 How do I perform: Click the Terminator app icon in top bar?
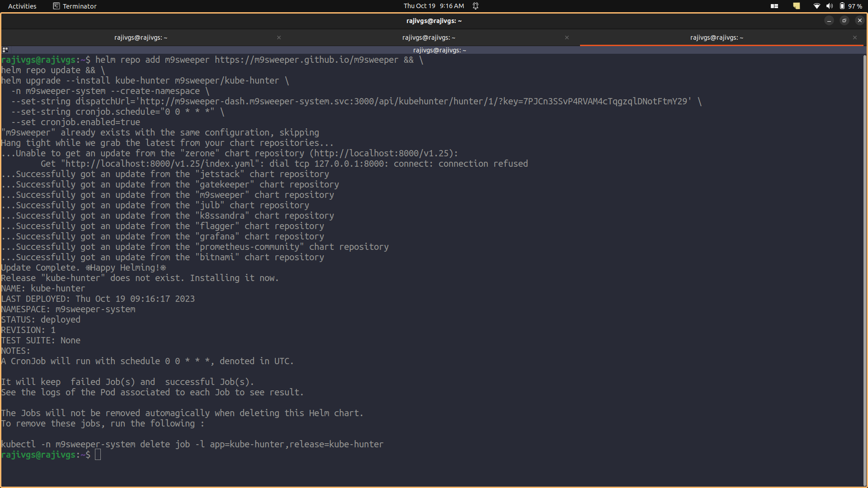click(x=57, y=6)
